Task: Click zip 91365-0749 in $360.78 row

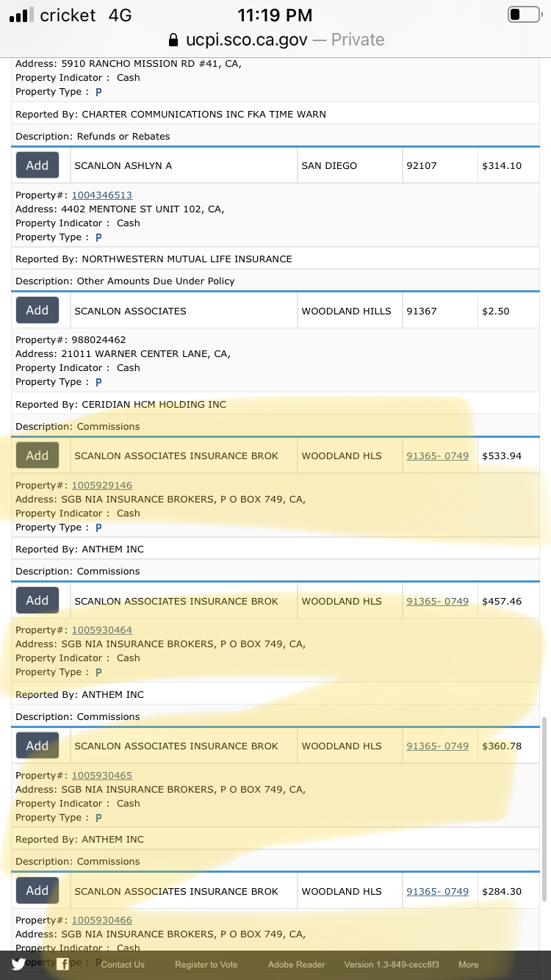Action: coord(437,746)
